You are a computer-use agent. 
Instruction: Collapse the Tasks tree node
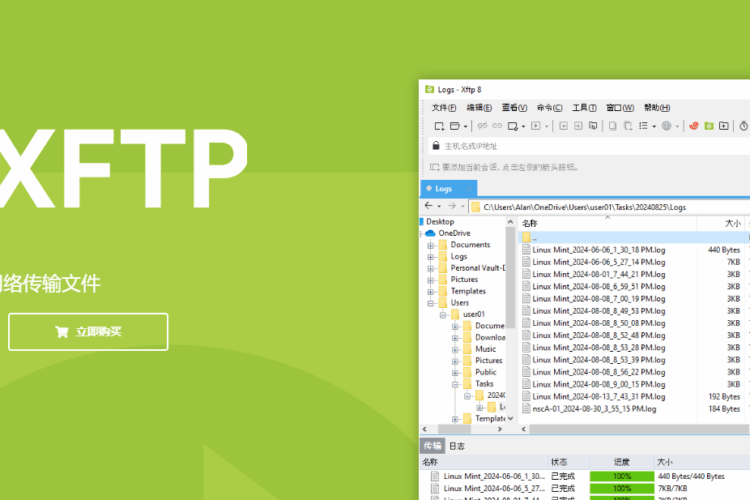(x=455, y=384)
